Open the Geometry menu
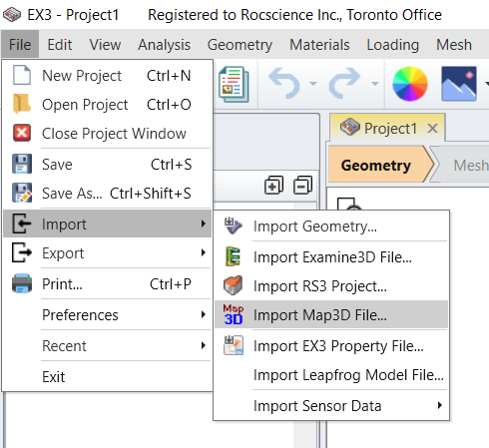 [240, 45]
